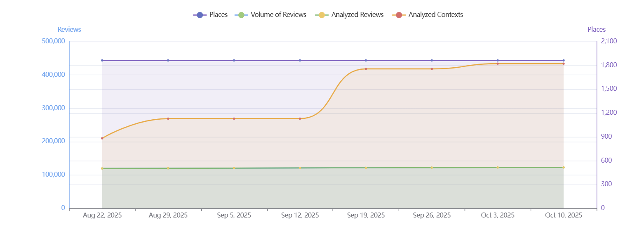Click the Places data point at Oct 10, 2025

(x=564, y=60)
